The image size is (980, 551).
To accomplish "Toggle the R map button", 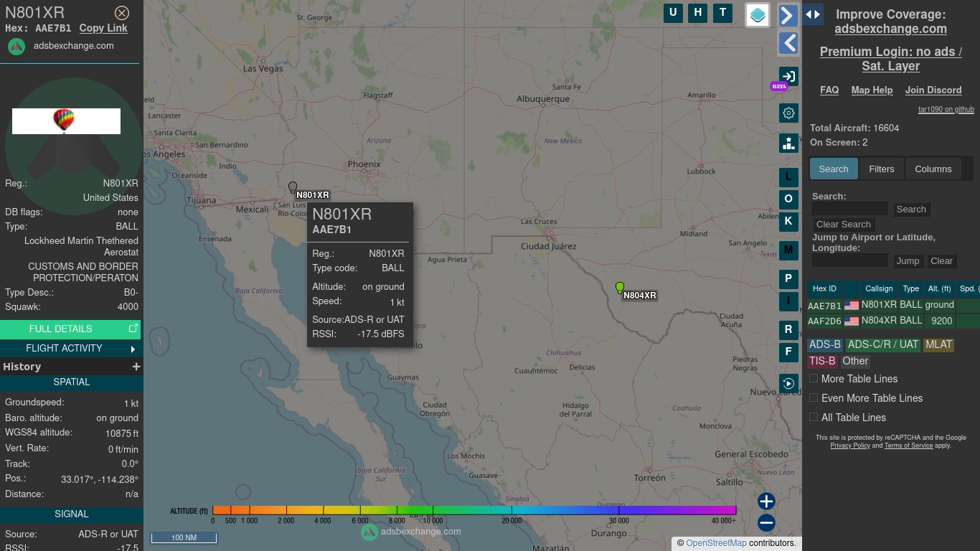I will pos(788,330).
